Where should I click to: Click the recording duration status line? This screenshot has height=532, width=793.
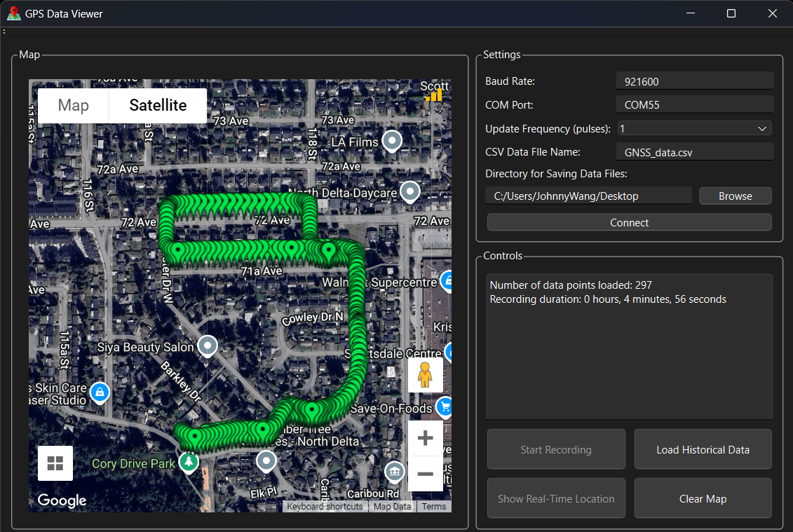pos(608,299)
